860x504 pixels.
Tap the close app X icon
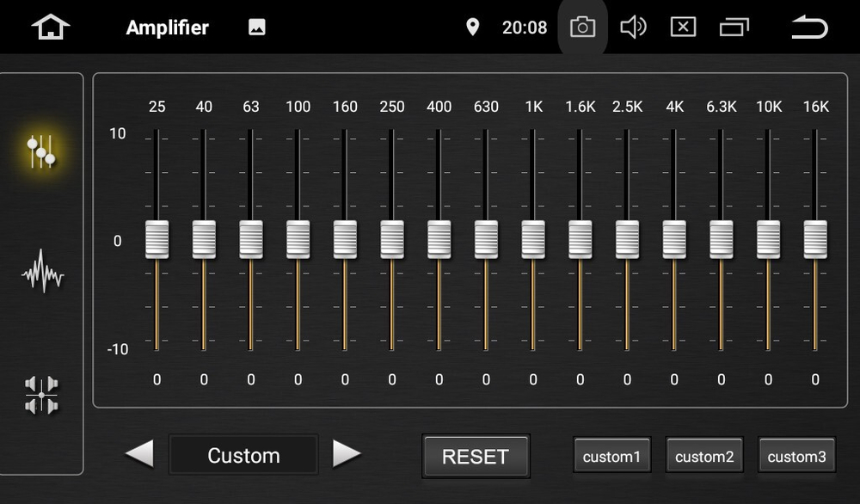(683, 28)
